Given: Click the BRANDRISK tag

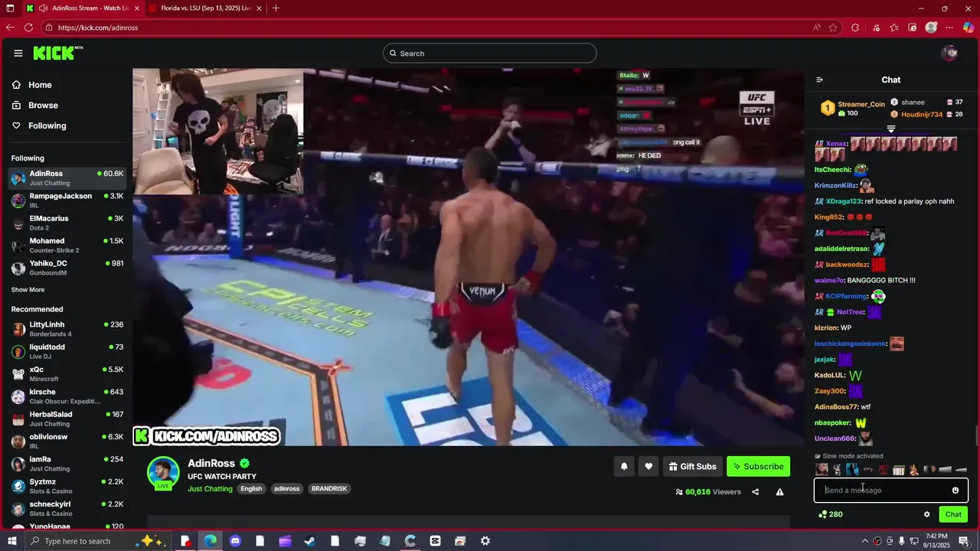Looking at the screenshot, I should click(x=329, y=489).
